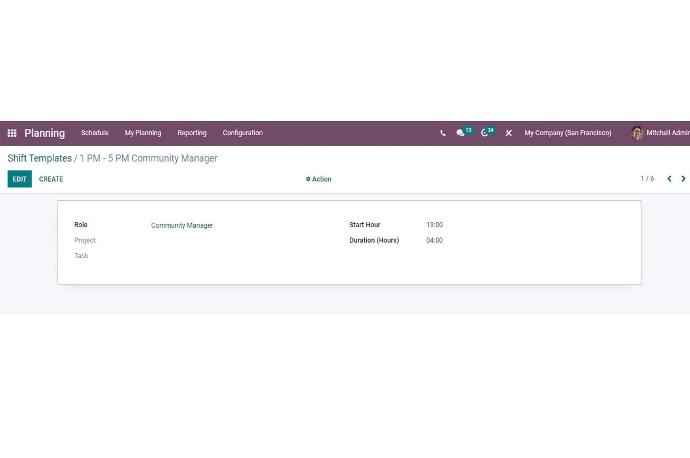Open the Schedule menu
The image size is (690, 458).
94,133
